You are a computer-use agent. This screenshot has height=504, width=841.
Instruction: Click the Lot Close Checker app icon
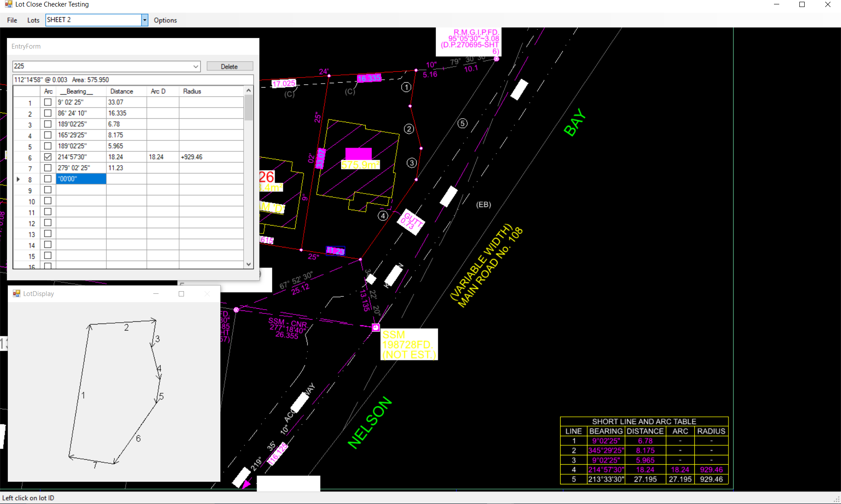click(8, 4)
